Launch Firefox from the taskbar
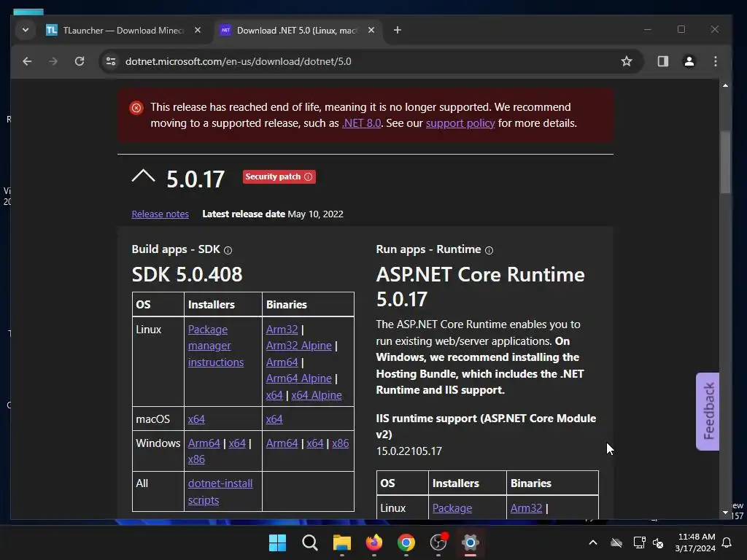 pyautogui.click(x=374, y=542)
